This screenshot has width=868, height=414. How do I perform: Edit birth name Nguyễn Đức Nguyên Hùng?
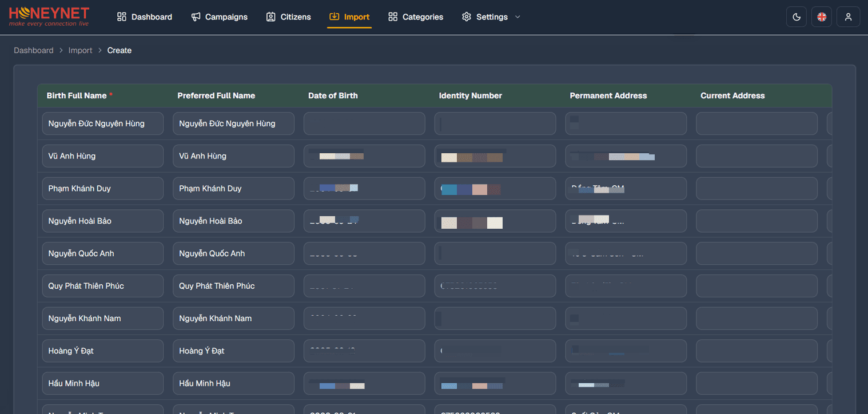tap(103, 124)
